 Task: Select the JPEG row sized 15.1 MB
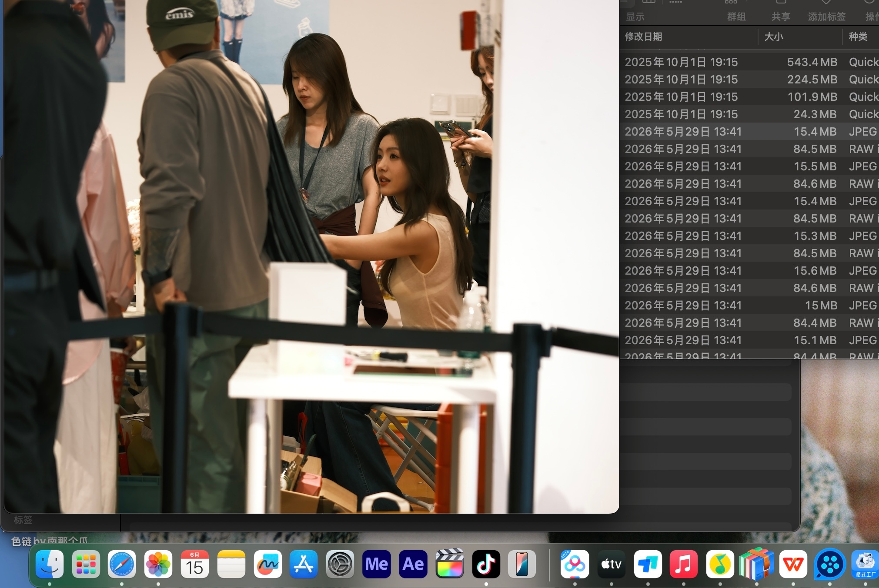(749, 340)
